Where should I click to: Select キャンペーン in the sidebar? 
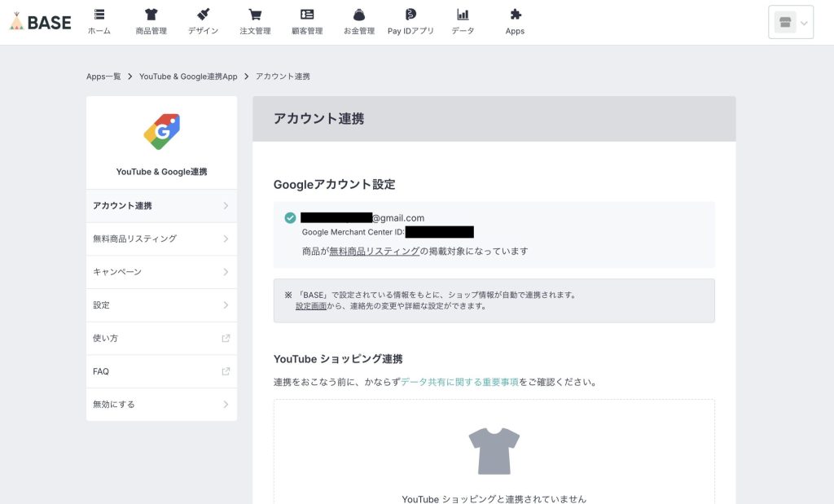(162, 272)
